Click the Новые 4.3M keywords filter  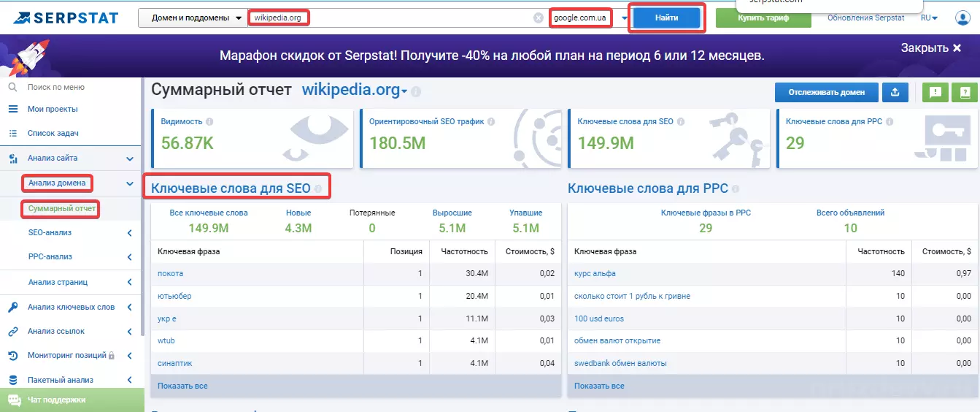coord(298,221)
